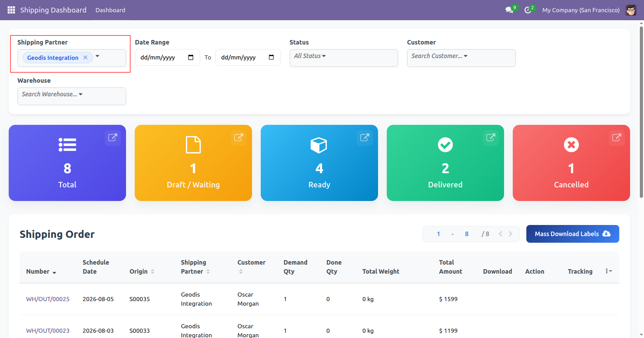This screenshot has width=644, height=338.
Task: Remove the Geodis Integration tag
Action: pyautogui.click(x=85, y=57)
